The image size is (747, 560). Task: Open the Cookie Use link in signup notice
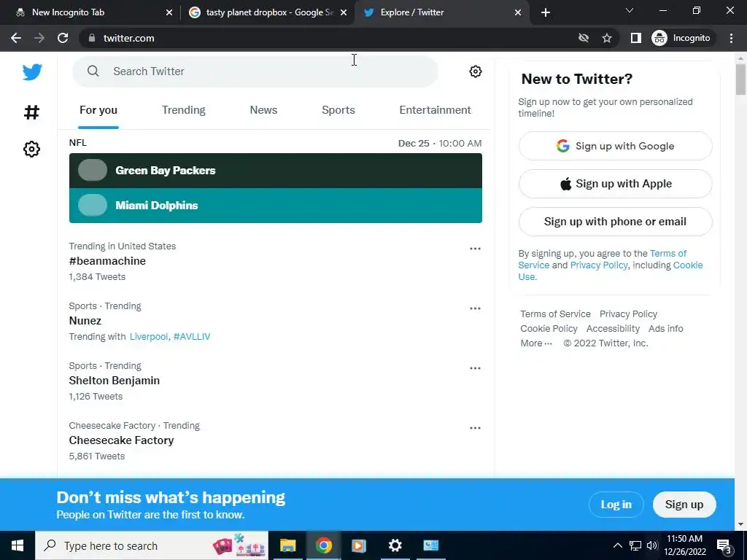click(x=687, y=265)
